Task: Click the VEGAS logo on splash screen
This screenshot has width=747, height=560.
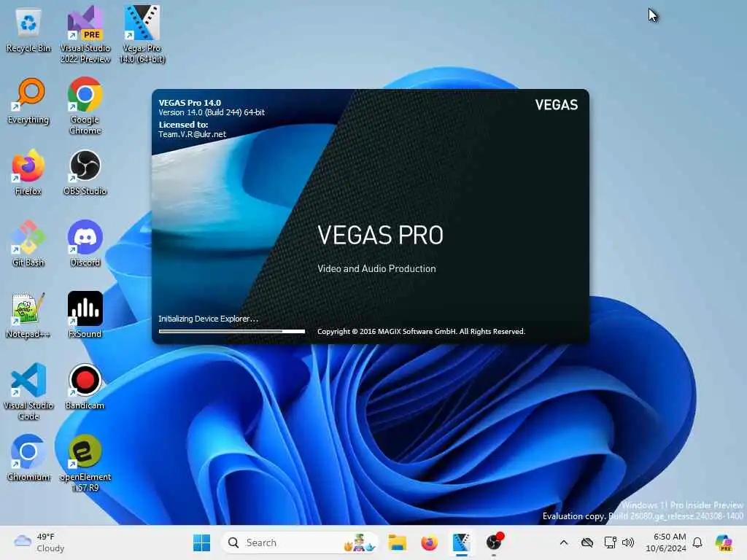Action: (x=557, y=105)
